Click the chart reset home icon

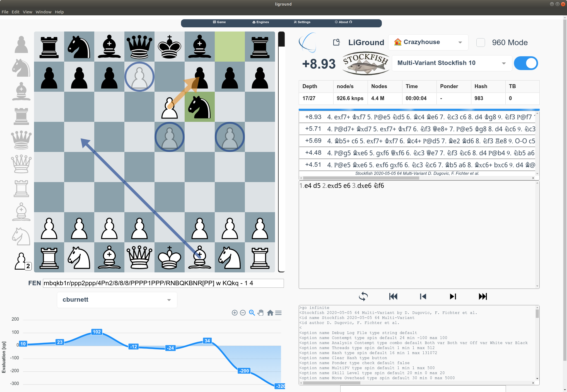point(270,313)
